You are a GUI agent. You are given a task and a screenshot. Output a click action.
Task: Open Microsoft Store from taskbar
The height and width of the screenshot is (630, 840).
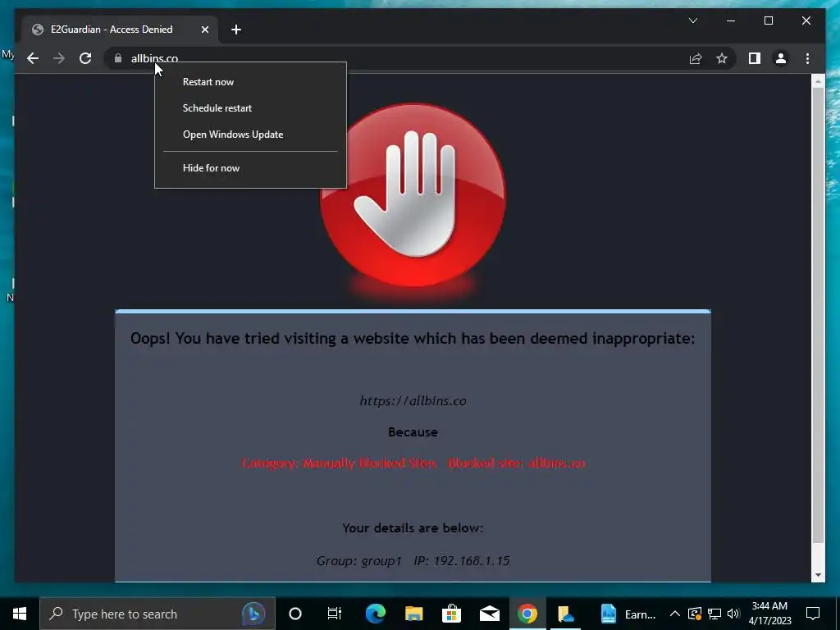pos(452,614)
